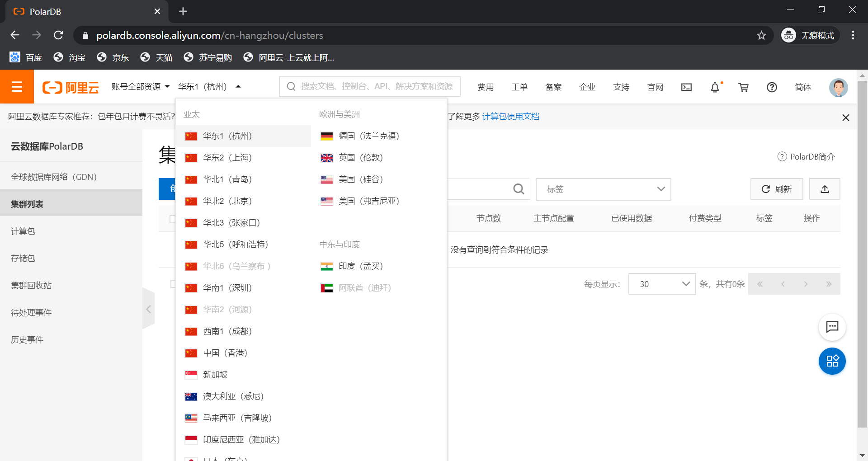868x461 pixels.
Task: Open 全球数据库网络（GDN） in sidebar
Action: click(71, 177)
